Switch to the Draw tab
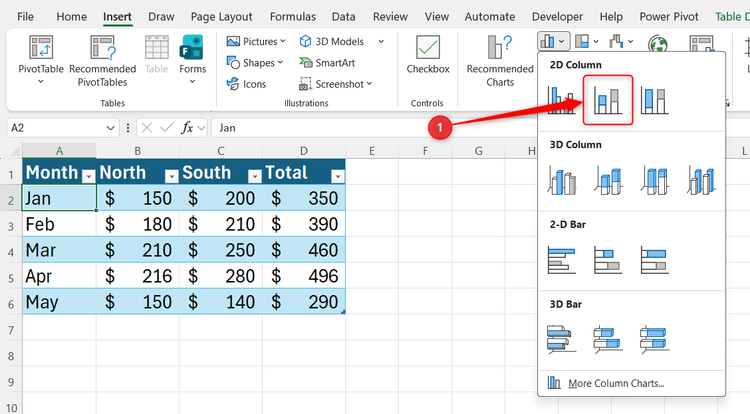This screenshot has width=750, height=414. pos(161,17)
